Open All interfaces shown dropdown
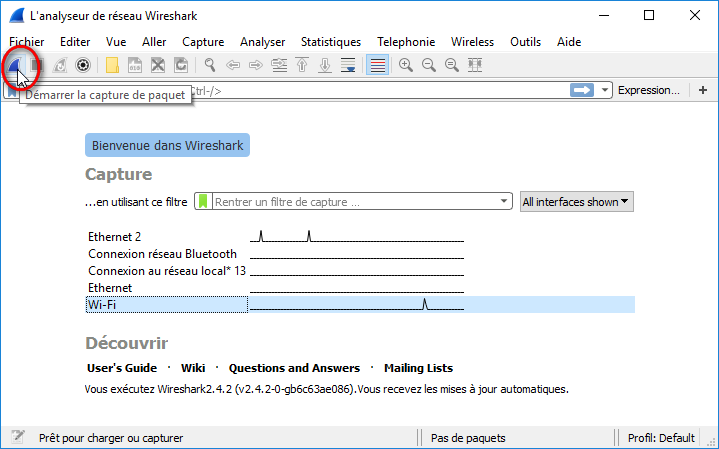719x449 pixels. coord(576,202)
